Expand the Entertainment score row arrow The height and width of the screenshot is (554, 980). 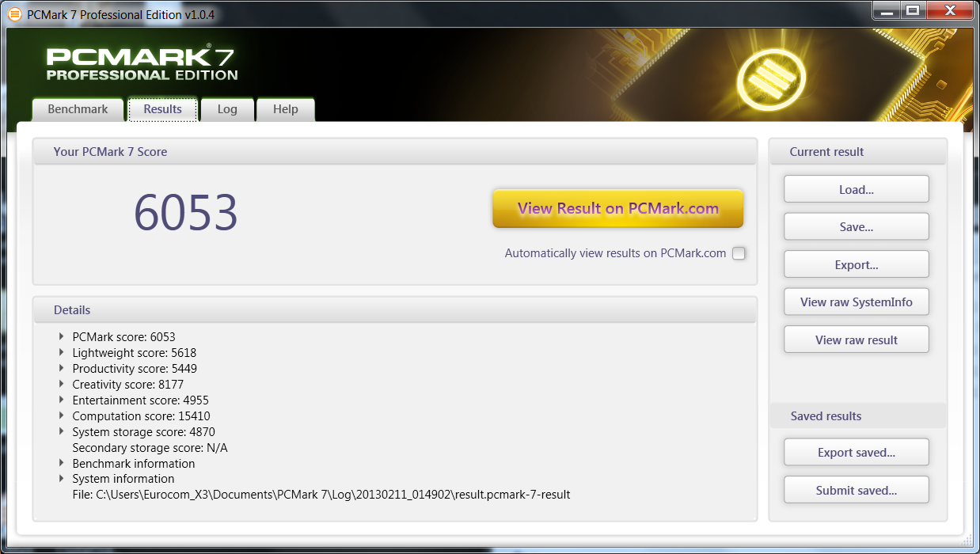click(62, 400)
